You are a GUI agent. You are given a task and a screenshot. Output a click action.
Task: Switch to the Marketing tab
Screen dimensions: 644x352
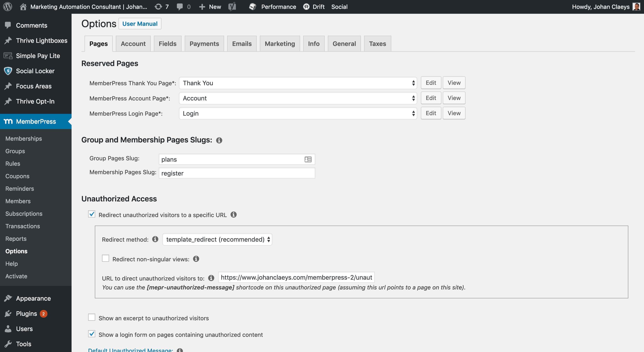pos(280,43)
